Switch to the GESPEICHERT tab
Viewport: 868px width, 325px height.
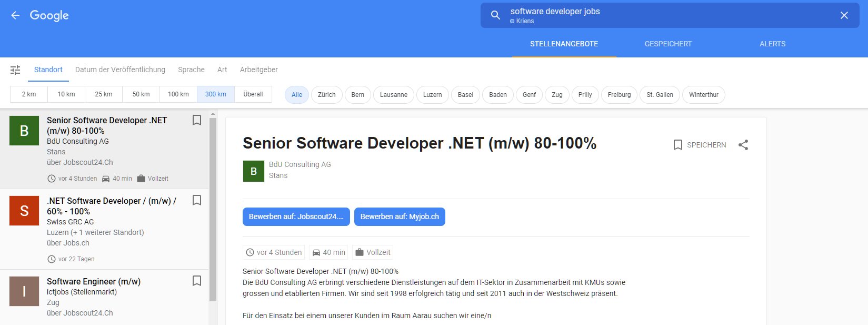tap(668, 44)
